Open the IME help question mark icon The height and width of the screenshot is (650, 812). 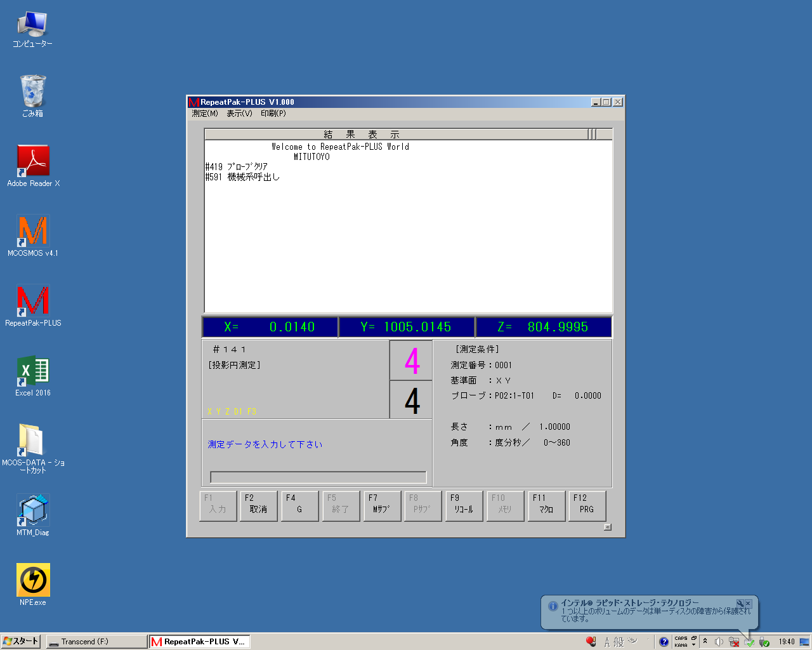click(x=664, y=642)
